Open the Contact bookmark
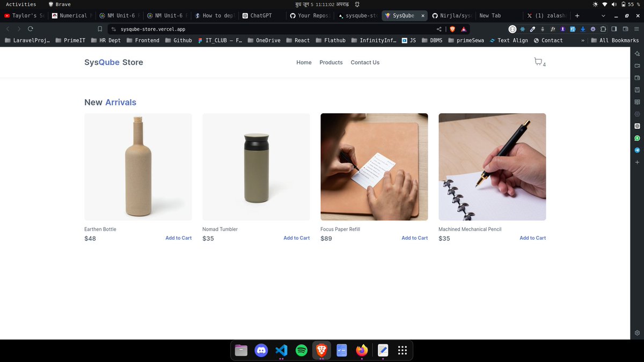Screen dimensions: 644x362 pyautogui.click(x=548, y=40)
